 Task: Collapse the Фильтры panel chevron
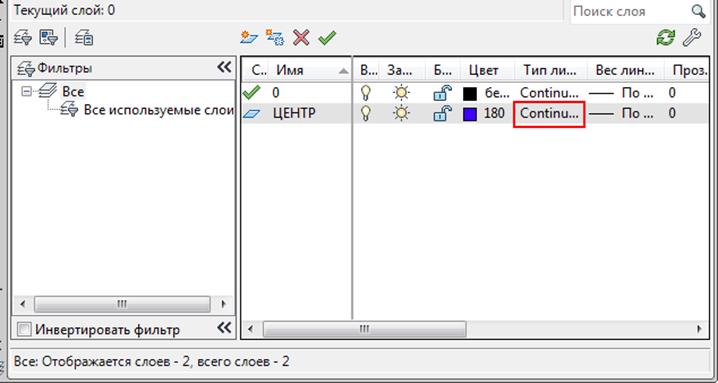click(224, 68)
